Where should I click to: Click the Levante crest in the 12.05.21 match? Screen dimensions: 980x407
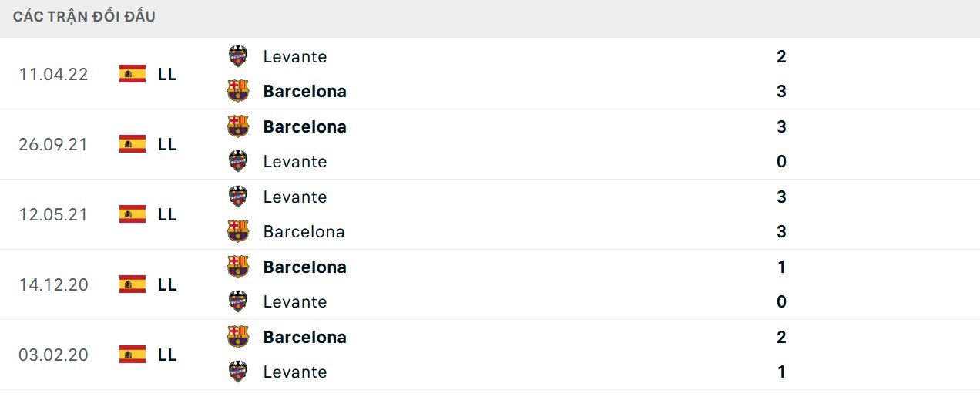(238, 197)
